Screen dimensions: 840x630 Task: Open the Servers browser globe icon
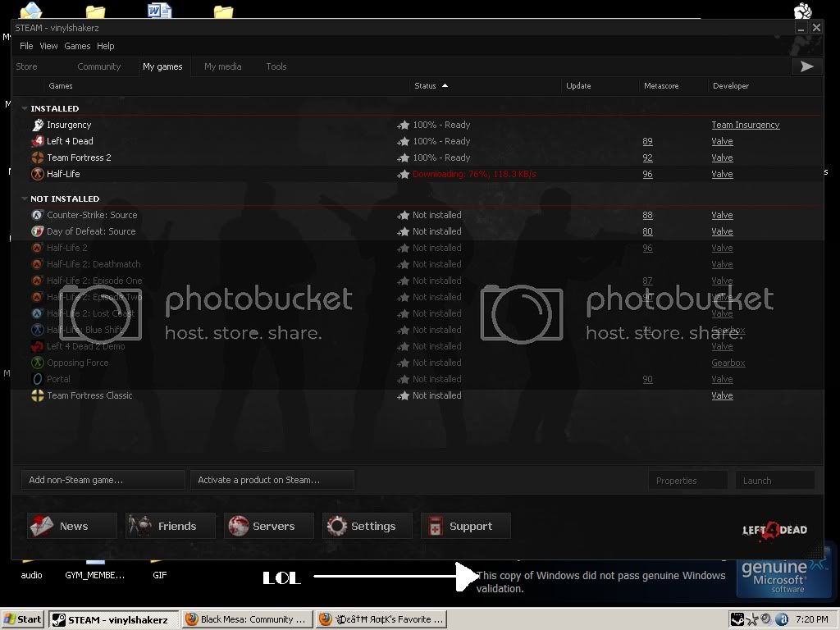(239, 526)
